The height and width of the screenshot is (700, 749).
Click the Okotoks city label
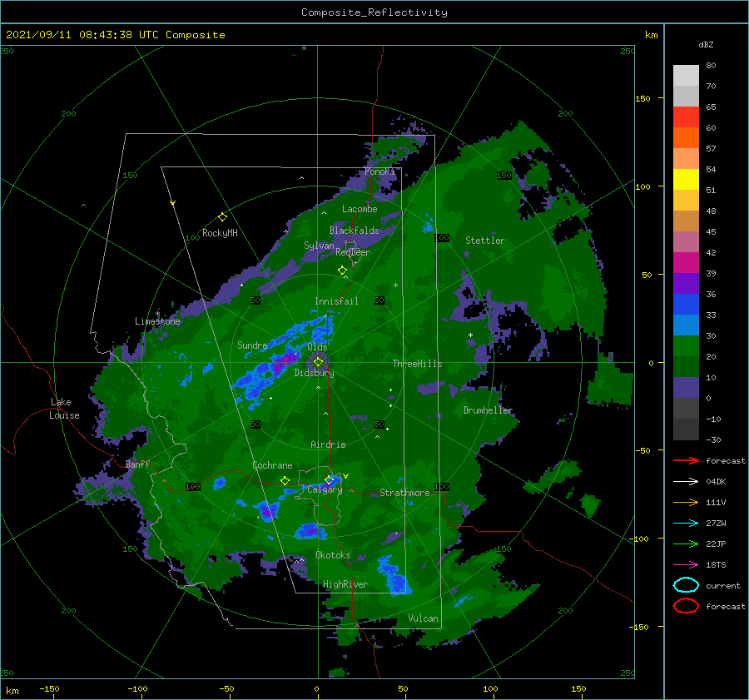coord(333,555)
